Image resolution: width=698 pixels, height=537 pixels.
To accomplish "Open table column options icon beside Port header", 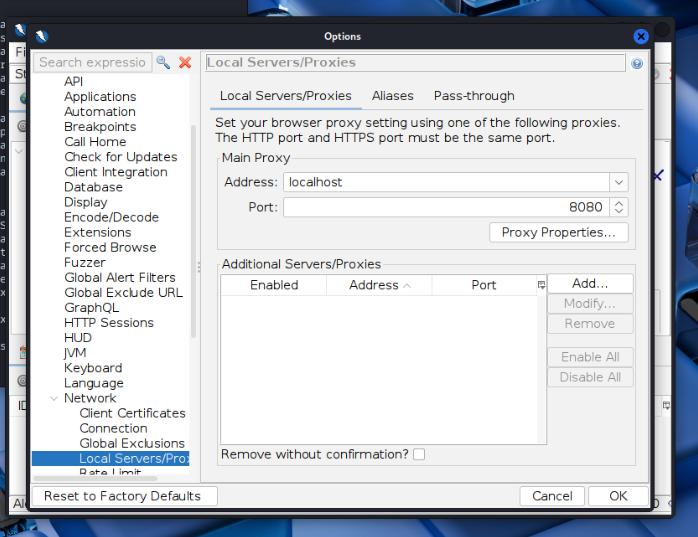I will click(x=541, y=285).
